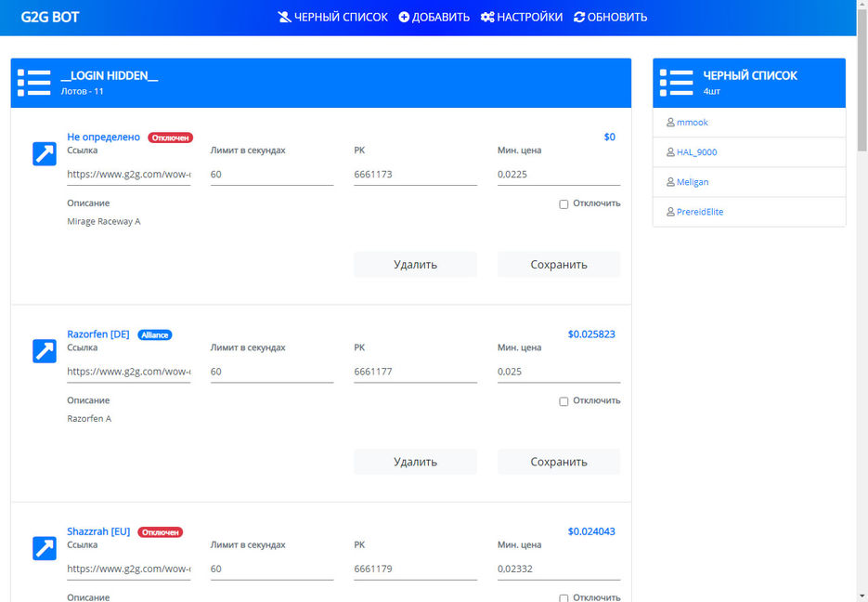Tick Отключить for the Shazzrah [EU] lot
The image size is (868, 602).
(x=564, y=598)
